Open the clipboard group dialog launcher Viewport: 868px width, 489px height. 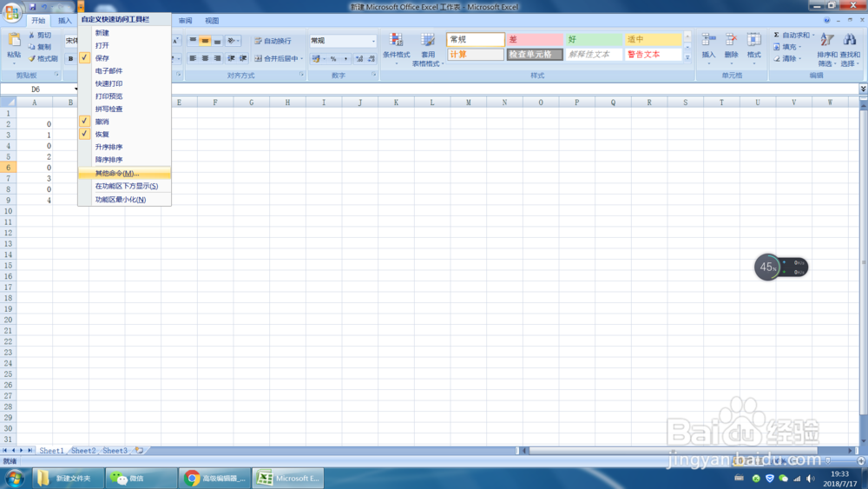coord(56,74)
